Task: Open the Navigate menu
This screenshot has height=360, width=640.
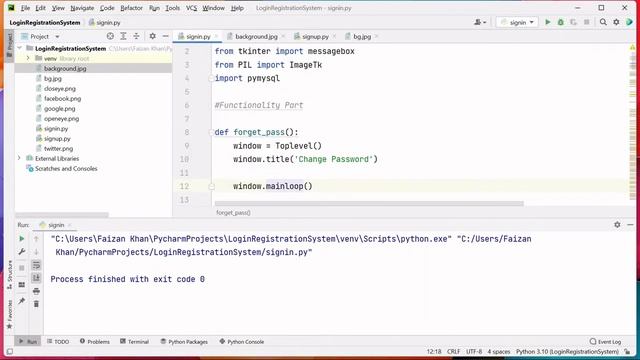Action: click(x=82, y=8)
